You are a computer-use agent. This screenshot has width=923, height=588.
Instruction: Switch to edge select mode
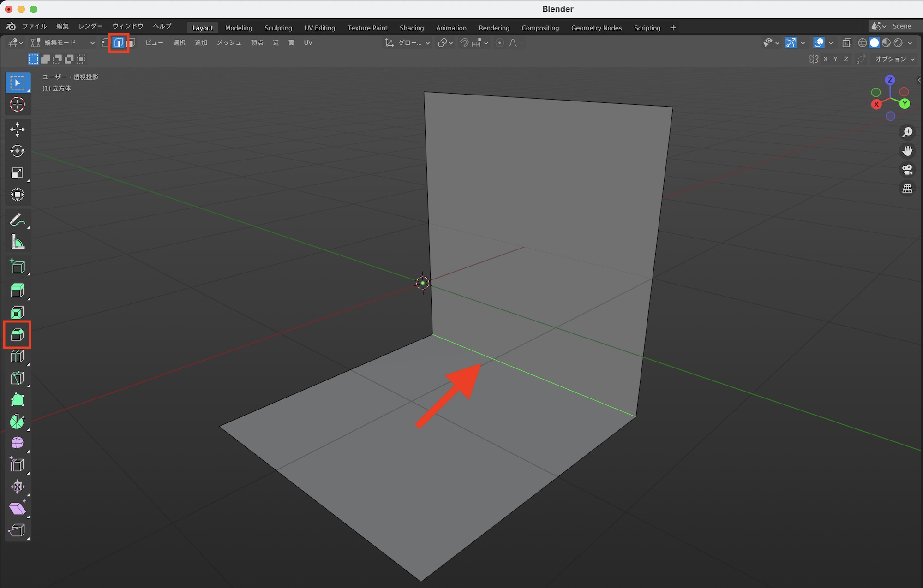119,43
